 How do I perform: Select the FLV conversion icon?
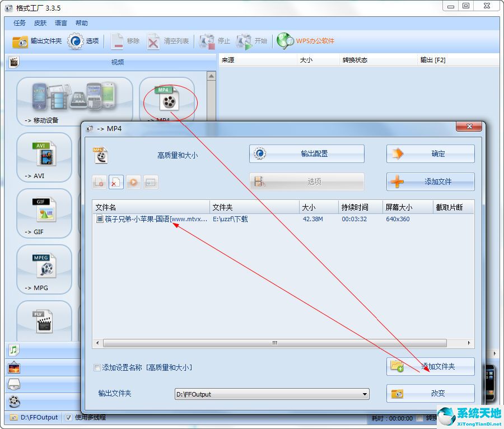click(x=44, y=321)
